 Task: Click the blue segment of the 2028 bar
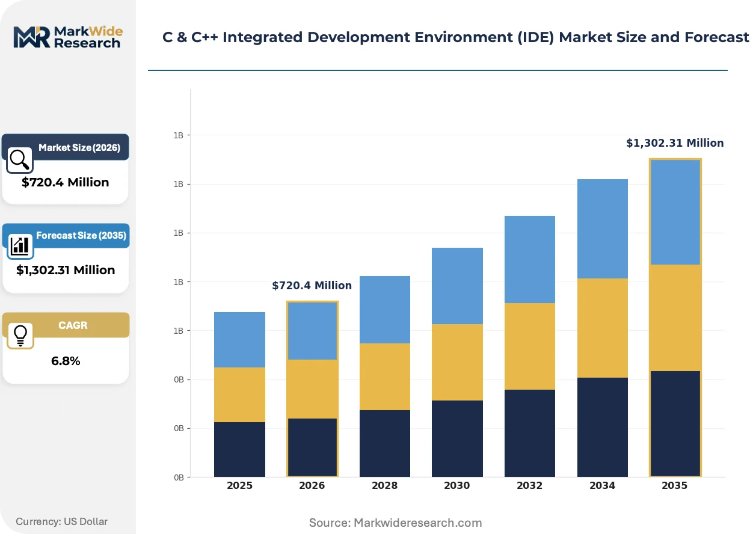384,310
